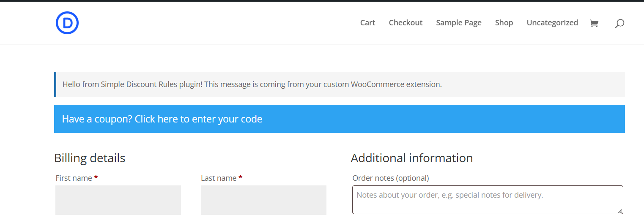This screenshot has height=223, width=644.
Task: Click the Last name label
Action: 219,178
